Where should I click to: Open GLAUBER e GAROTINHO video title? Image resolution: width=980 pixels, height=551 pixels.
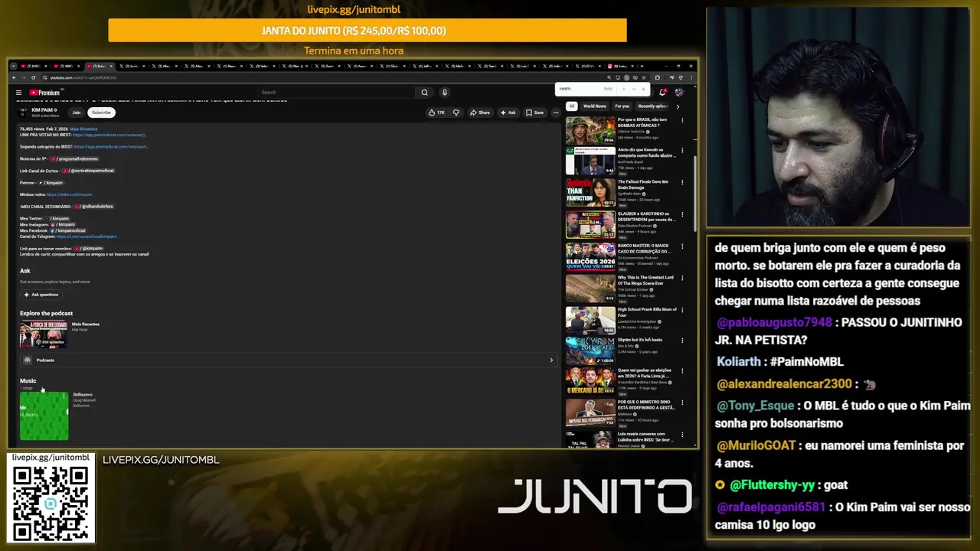tap(647, 217)
